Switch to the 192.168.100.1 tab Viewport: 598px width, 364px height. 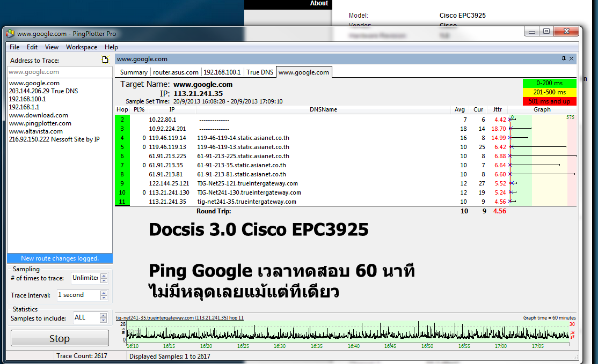click(x=222, y=72)
